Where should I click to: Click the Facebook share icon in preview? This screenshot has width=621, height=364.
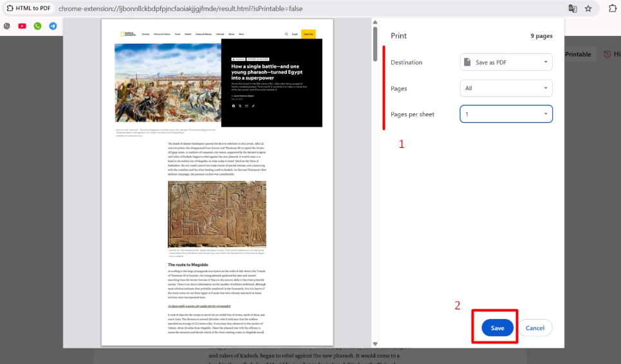point(233,106)
